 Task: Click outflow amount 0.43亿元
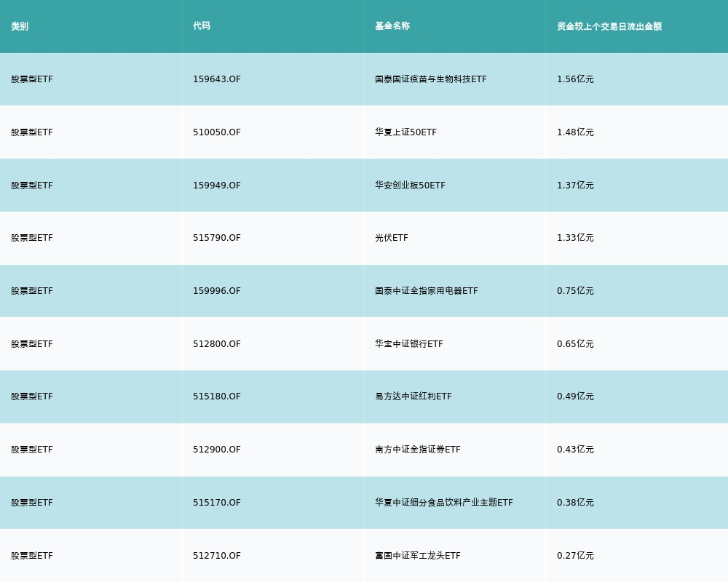(x=575, y=450)
